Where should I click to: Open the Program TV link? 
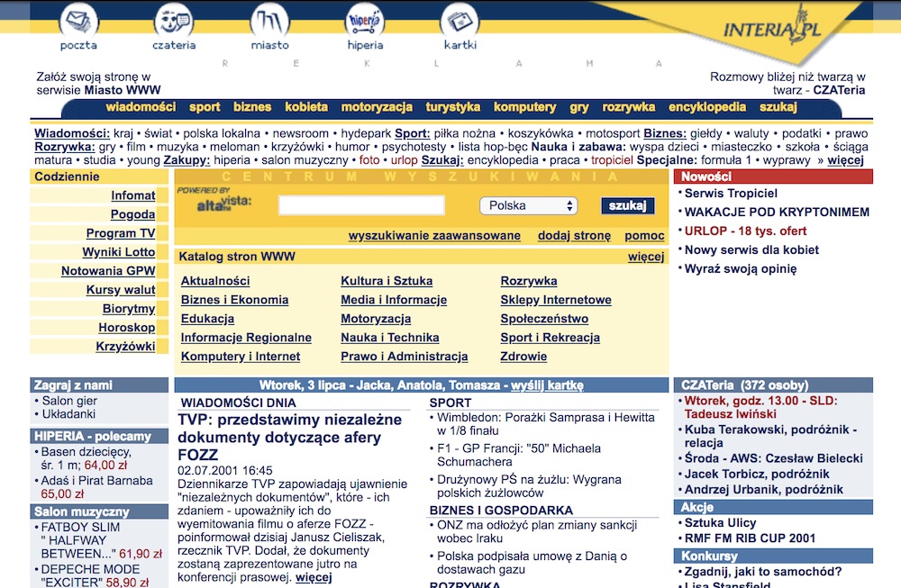tap(121, 233)
